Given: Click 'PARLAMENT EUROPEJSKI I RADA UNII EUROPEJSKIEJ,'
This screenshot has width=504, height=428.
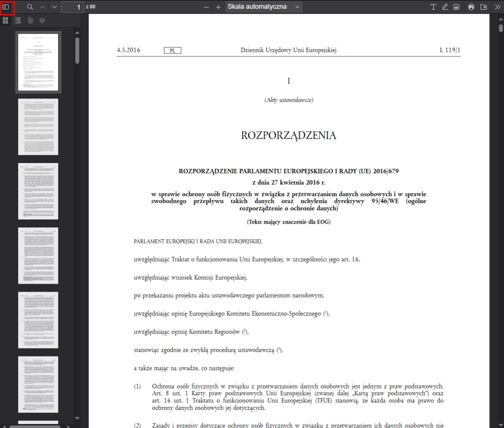Looking at the screenshot, I should (198, 241).
